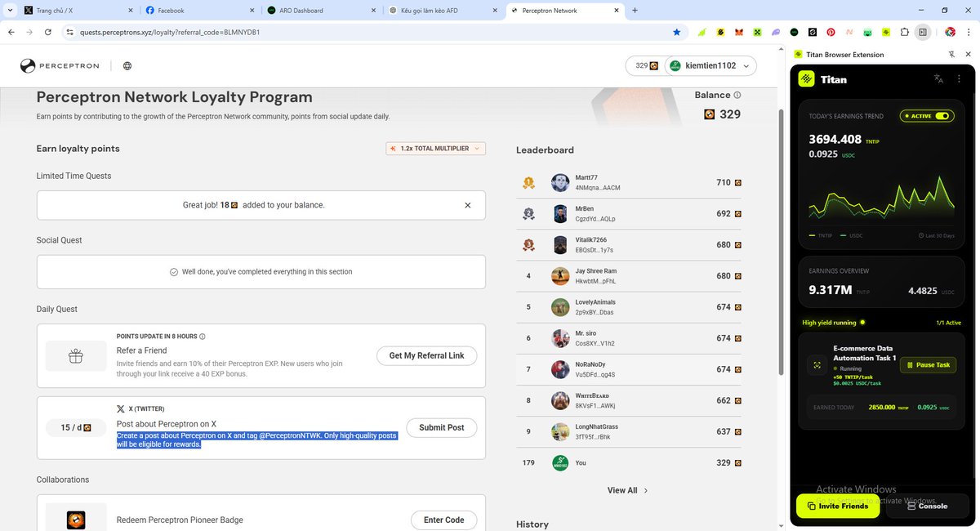Click the address bar URL field
This screenshot has width=980, height=531.
pyautogui.click(x=367, y=32)
